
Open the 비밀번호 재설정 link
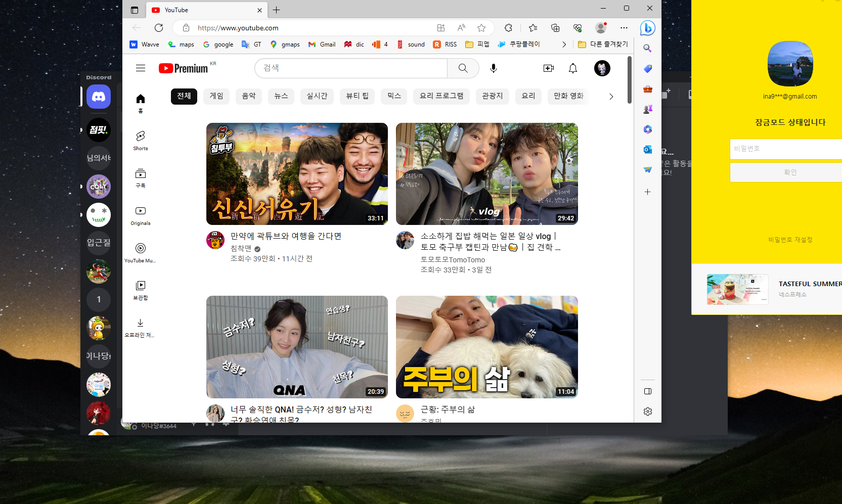click(x=790, y=240)
